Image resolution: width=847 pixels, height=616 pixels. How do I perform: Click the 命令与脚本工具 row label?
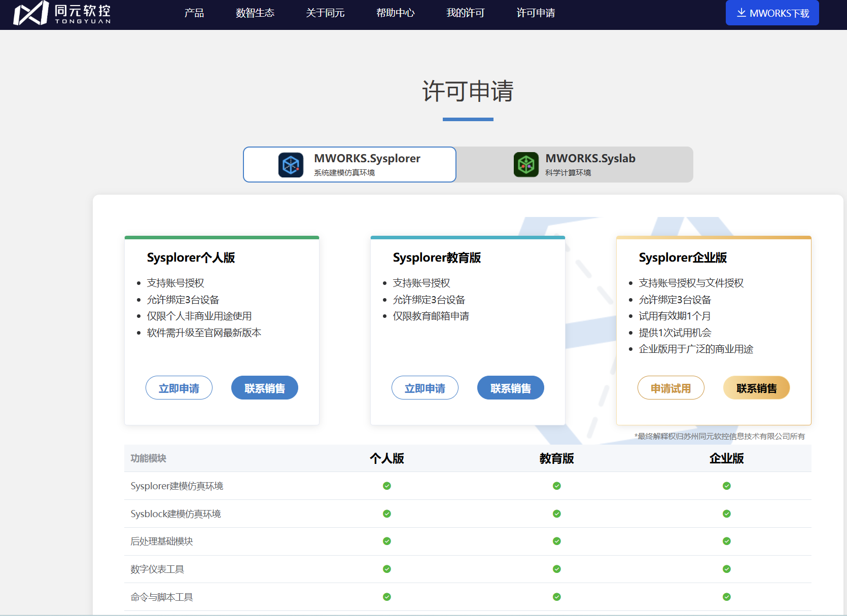click(162, 597)
